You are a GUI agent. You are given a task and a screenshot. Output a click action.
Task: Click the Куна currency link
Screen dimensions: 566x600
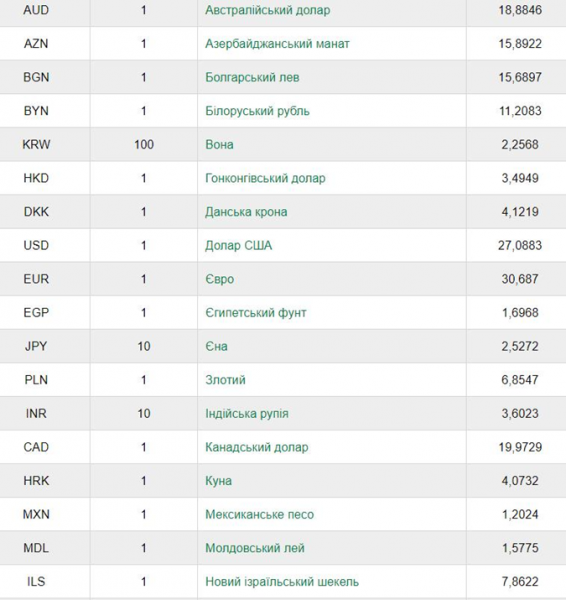point(219,481)
